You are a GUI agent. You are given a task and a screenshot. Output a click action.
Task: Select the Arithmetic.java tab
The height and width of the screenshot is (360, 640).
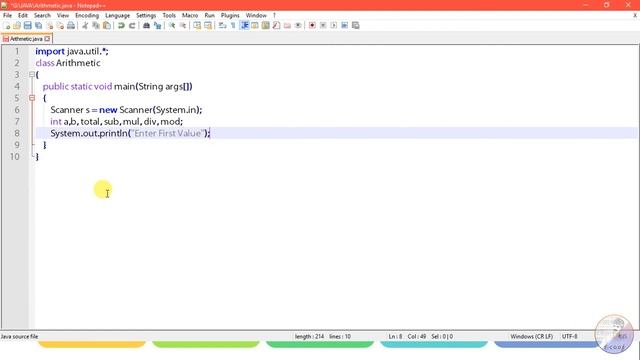pos(26,39)
